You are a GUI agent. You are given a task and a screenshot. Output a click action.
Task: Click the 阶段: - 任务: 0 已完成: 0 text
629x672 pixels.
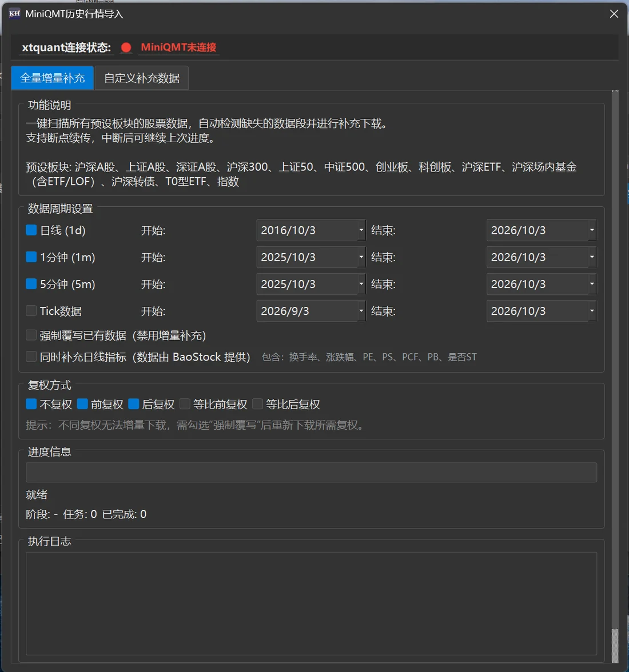pos(86,514)
